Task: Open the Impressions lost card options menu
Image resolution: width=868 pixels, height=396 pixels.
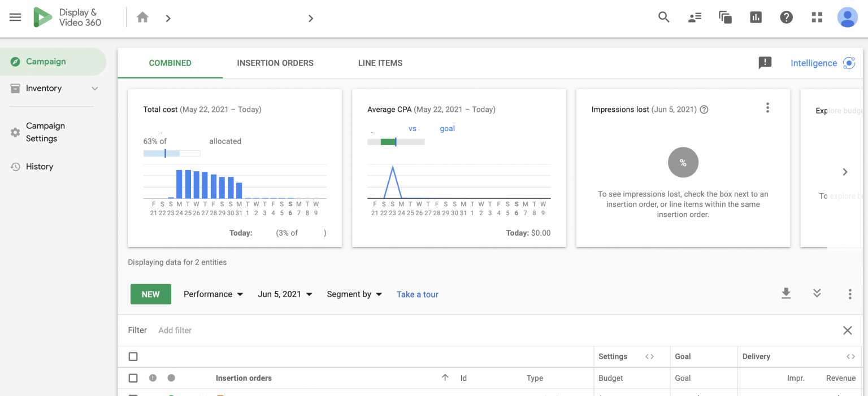Action: pyautogui.click(x=767, y=107)
